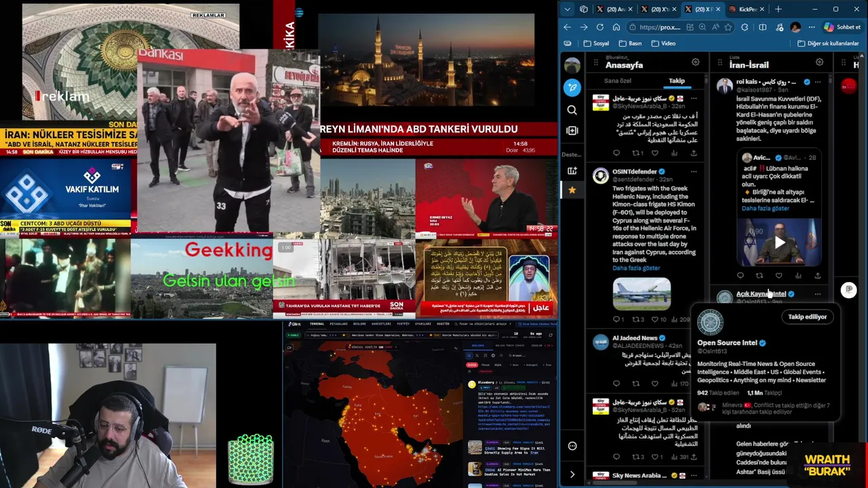This screenshot has width=868, height=488.
Task: Open search in X Pro sidebar
Action: point(572,110)
